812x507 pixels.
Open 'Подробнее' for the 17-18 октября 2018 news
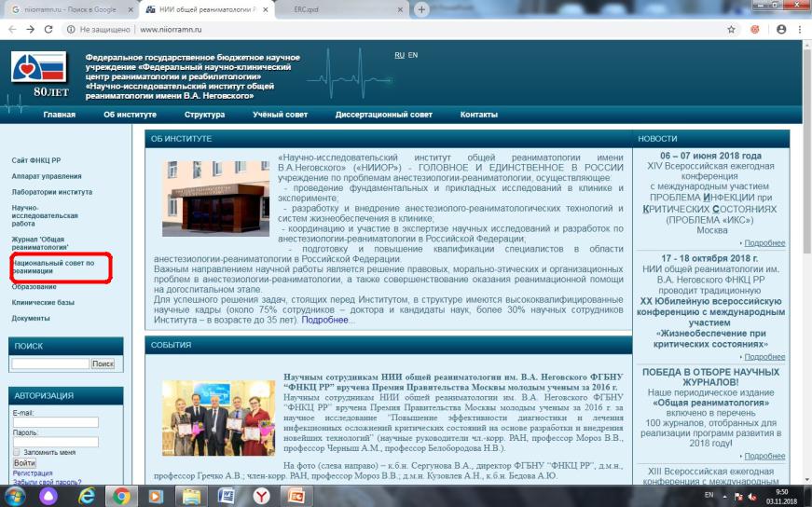[x=764, y=357]
